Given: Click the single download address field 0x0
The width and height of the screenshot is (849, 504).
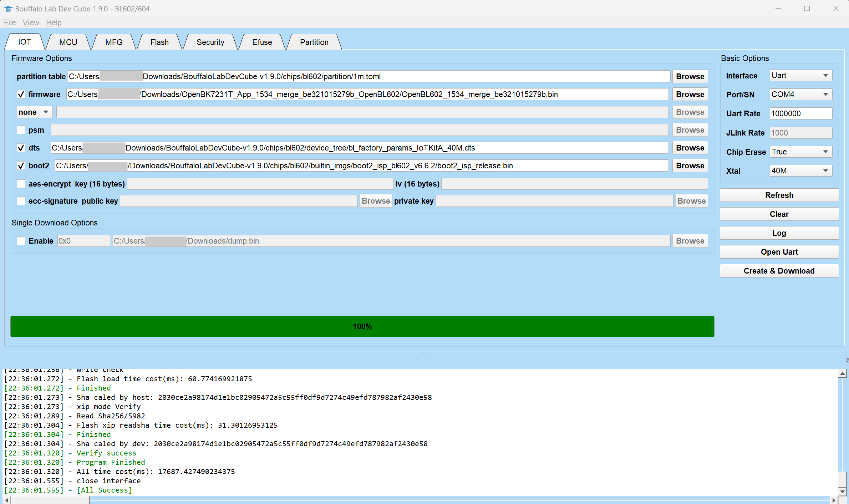Looking at the screenshot, I should click(x=84, y=241).
